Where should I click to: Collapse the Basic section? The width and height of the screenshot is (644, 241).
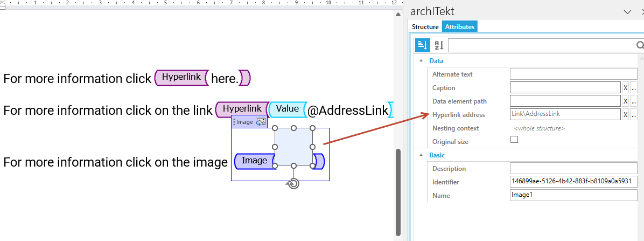point(421,155)
